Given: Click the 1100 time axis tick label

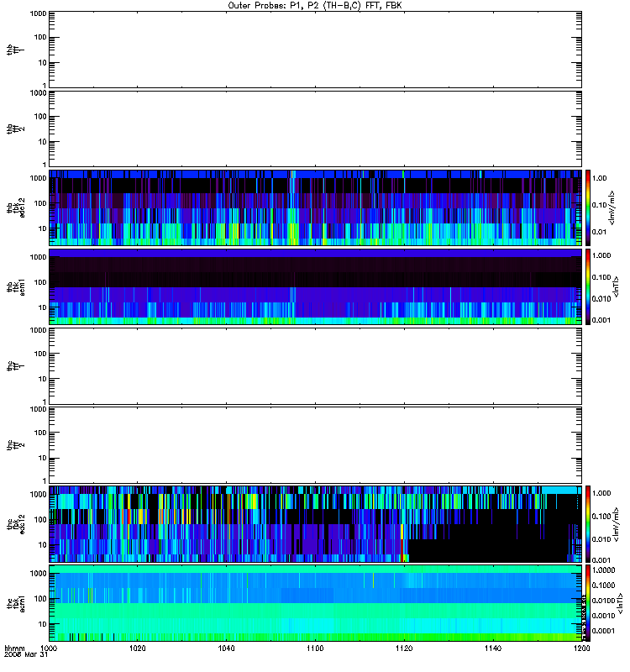Looking at the screenshot, I should coord(315,649).
